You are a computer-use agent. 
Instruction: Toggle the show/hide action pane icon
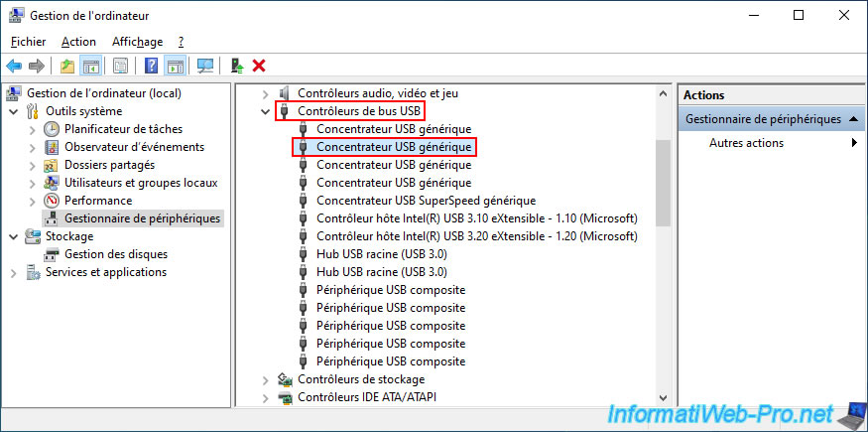click(175, 66)
